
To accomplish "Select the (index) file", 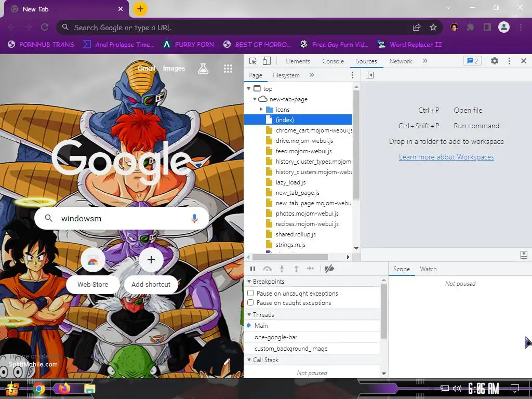I will tap(298, 120).
